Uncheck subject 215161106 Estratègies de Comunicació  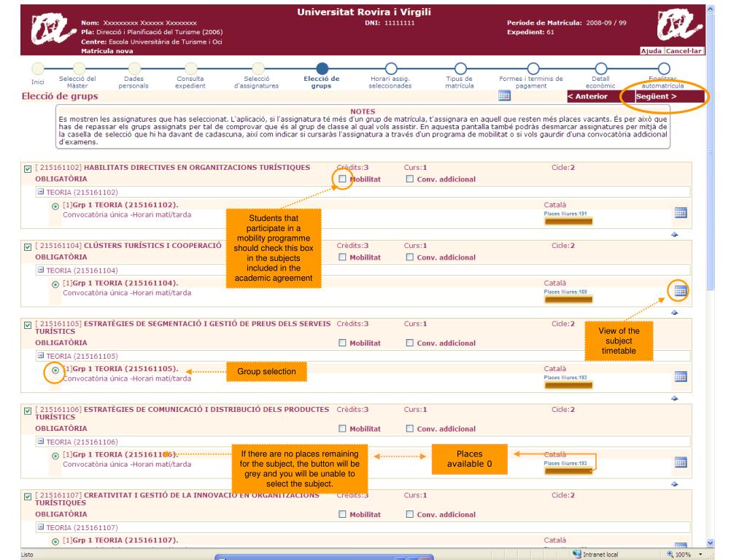click(x=28, y=411)
